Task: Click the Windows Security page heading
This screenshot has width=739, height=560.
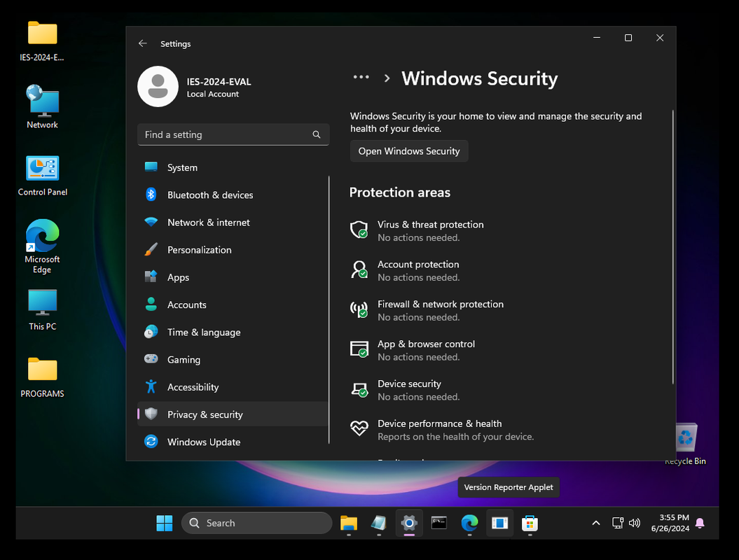Action: pos(479,78)
